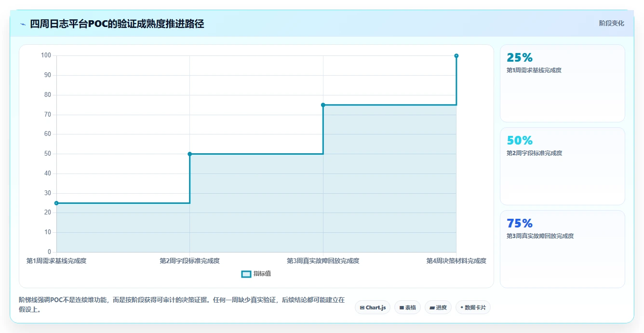Click the 表格 tag pill
Viewport: 644px width, 333px height.
coord(407,307)
